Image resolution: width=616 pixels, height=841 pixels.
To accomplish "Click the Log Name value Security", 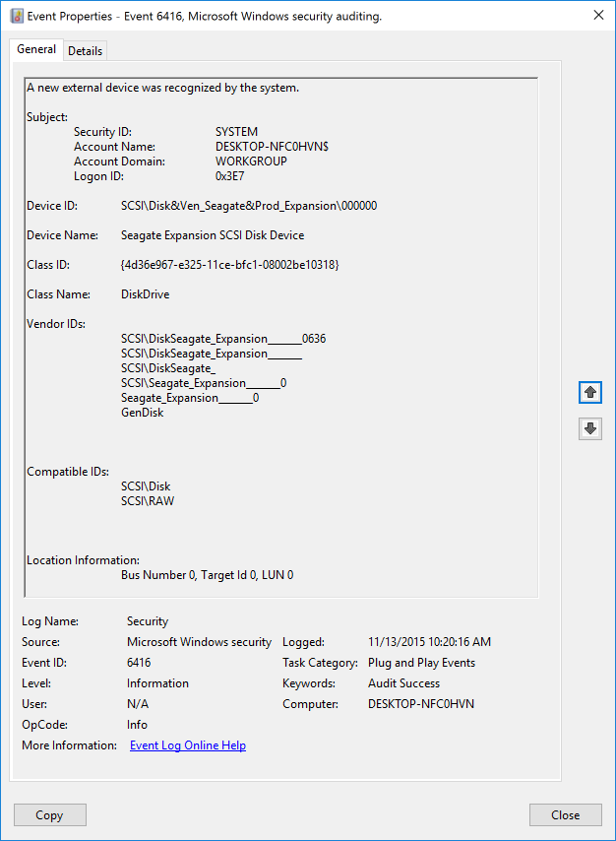I will [148, 621].
